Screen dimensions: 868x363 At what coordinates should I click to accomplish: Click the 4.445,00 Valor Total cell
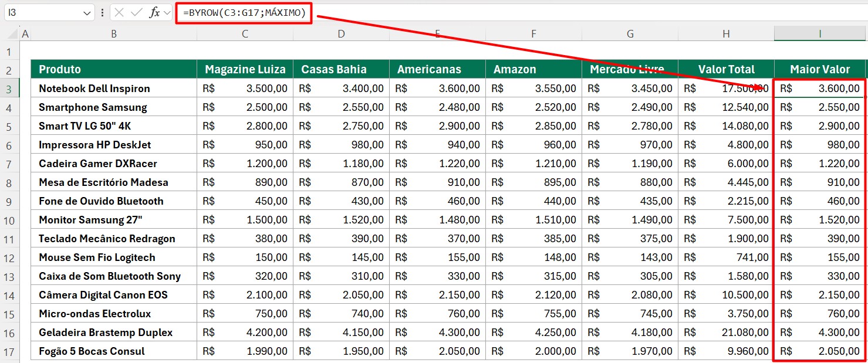(726, 182)
